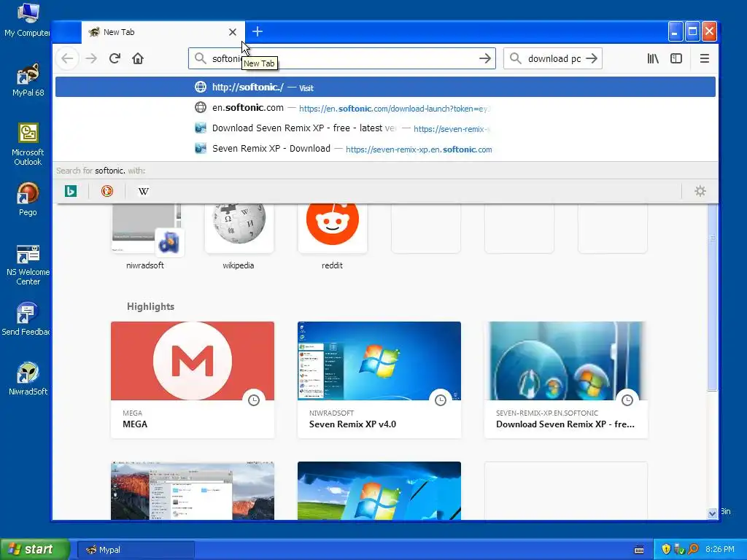Search with DuckDuckGo engine icon

point(107,191)
